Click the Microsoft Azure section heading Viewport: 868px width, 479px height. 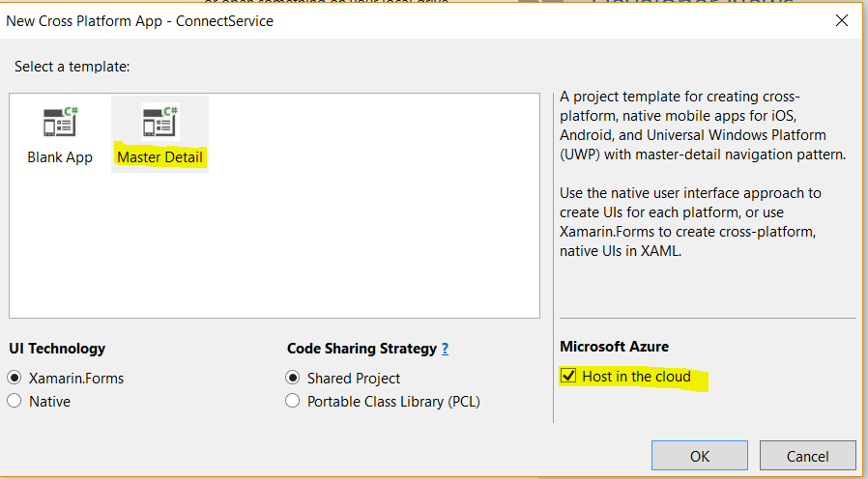click(614, 346)
